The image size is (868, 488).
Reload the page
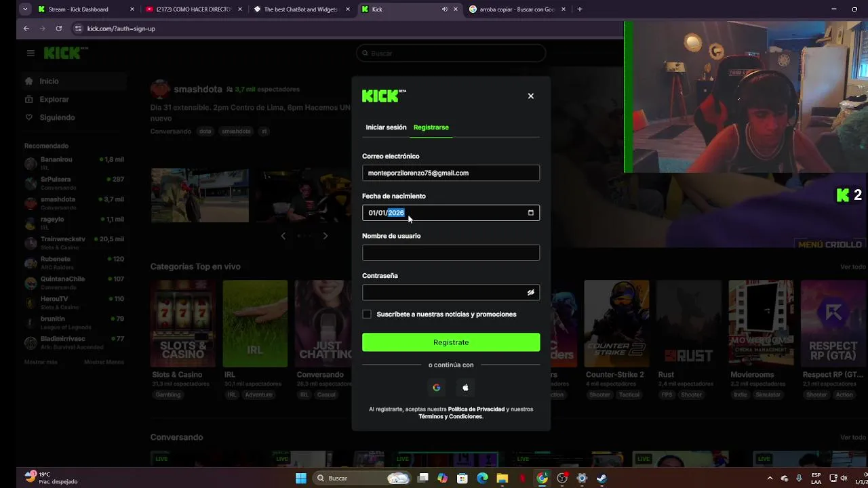click(x=59, y=28)
